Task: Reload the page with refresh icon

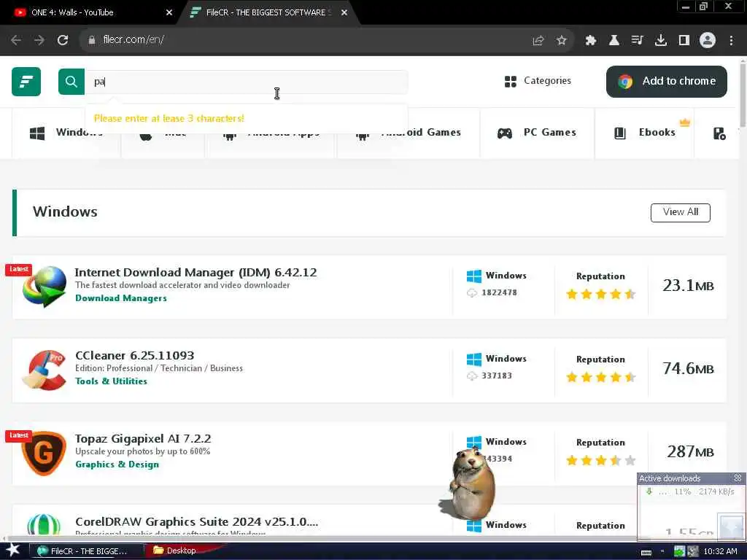Action: pos(63,40)
